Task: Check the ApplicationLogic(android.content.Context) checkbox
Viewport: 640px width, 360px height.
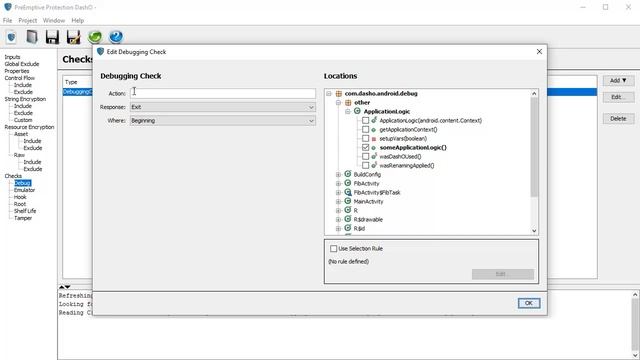Action: point(365,120)
